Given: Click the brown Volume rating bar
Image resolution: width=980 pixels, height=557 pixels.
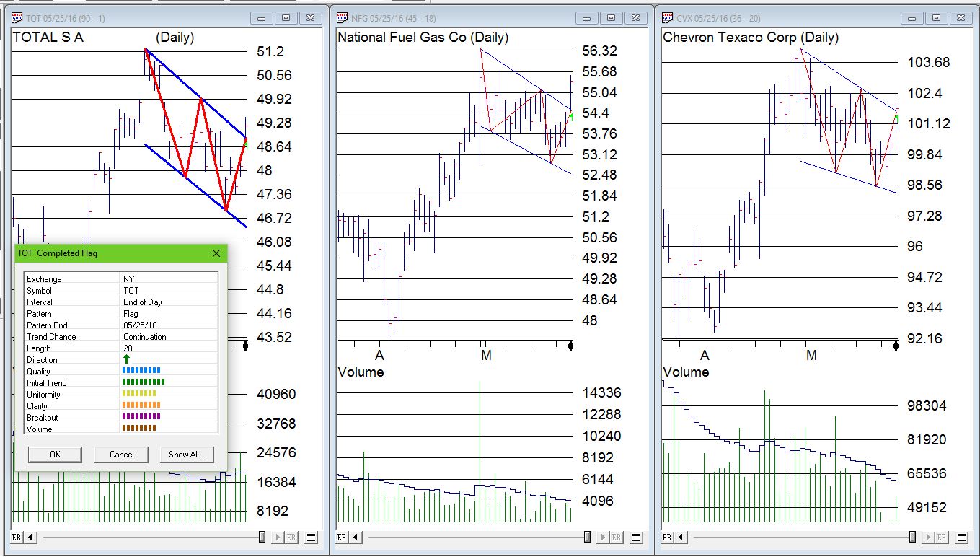Looking at the screenshot, I should pyautogui.click(x=139, y=428).
